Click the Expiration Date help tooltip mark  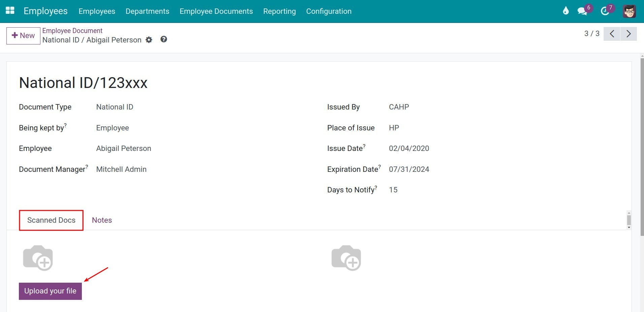pos(380,166)
